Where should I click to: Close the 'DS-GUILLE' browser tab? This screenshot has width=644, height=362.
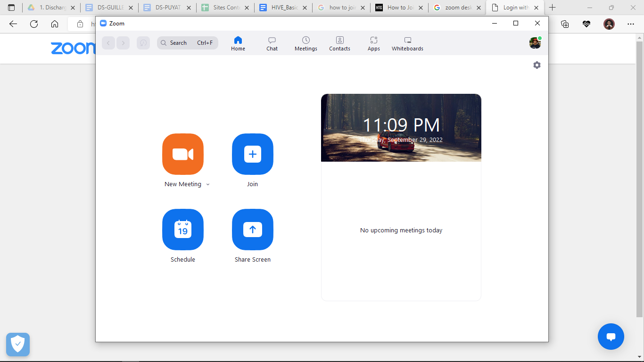tap(131, 8)
